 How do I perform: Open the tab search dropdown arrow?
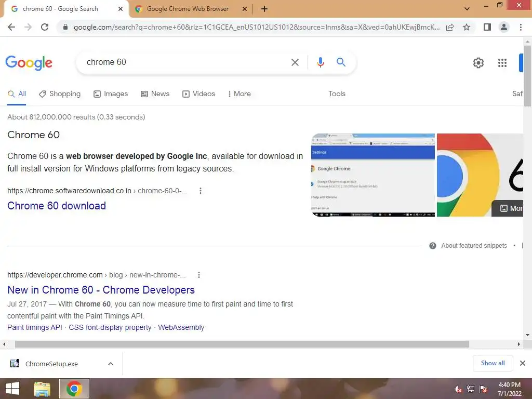pyautogui.click(x=467, y=9)
